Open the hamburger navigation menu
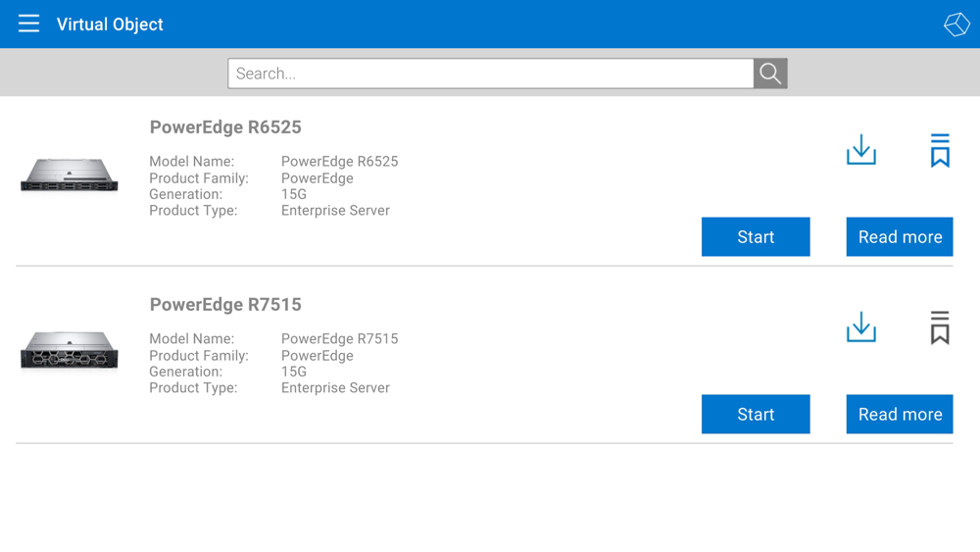Image resolution: width=980 pixels, height=552 pixels. [x=28, y=24]
